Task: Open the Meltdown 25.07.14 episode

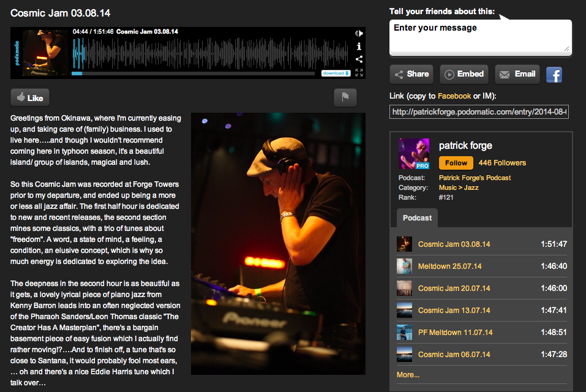Action: [449, 266]
